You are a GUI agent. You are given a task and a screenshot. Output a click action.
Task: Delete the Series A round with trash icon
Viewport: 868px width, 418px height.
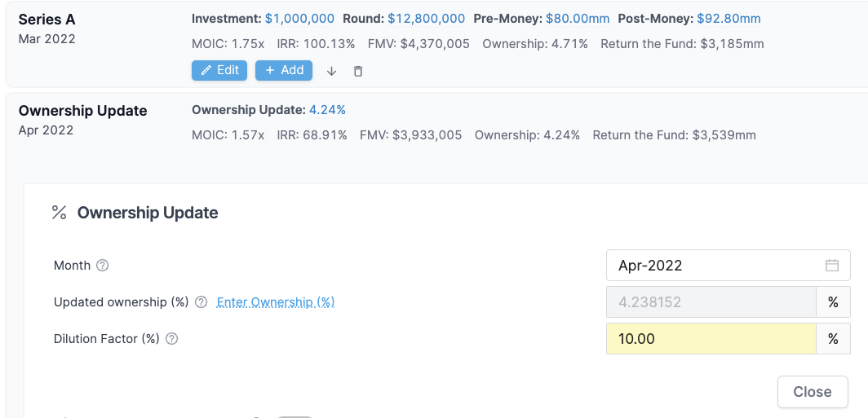point(358,71)
